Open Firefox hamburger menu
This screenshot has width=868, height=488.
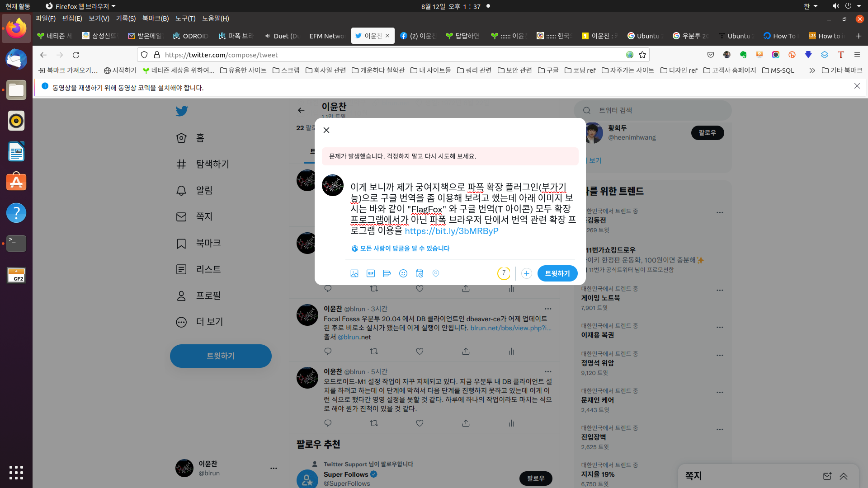tap(857, 55)
